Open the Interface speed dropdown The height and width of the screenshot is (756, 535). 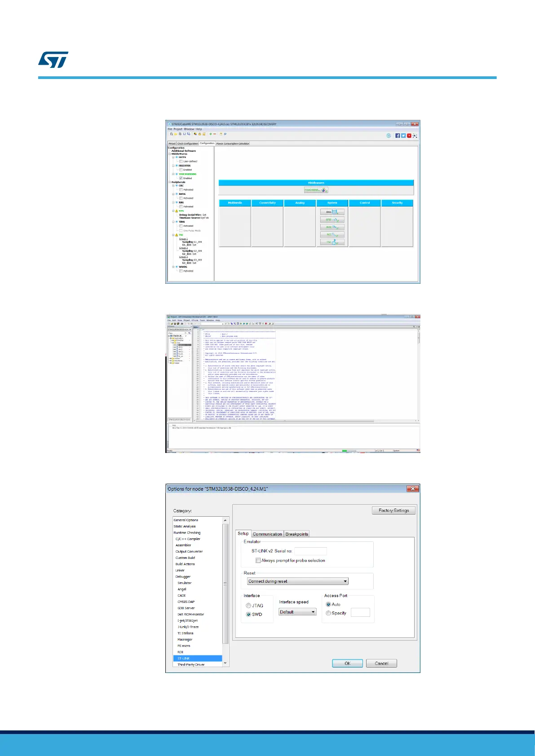(x=297, y=612)
